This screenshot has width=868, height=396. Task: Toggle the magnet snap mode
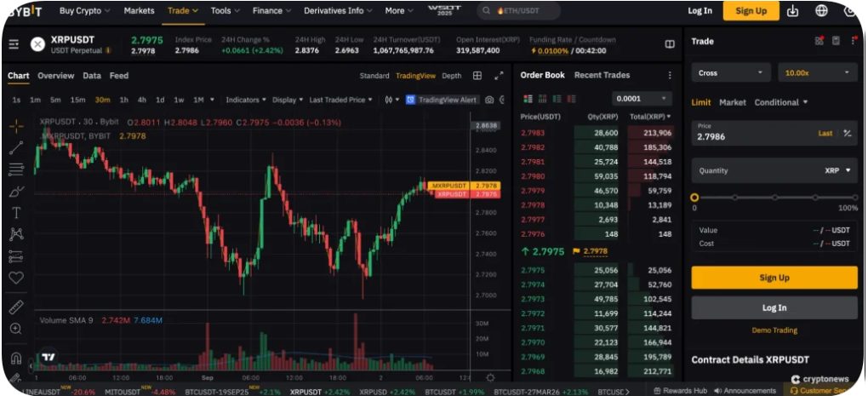(x=16, y=358)
